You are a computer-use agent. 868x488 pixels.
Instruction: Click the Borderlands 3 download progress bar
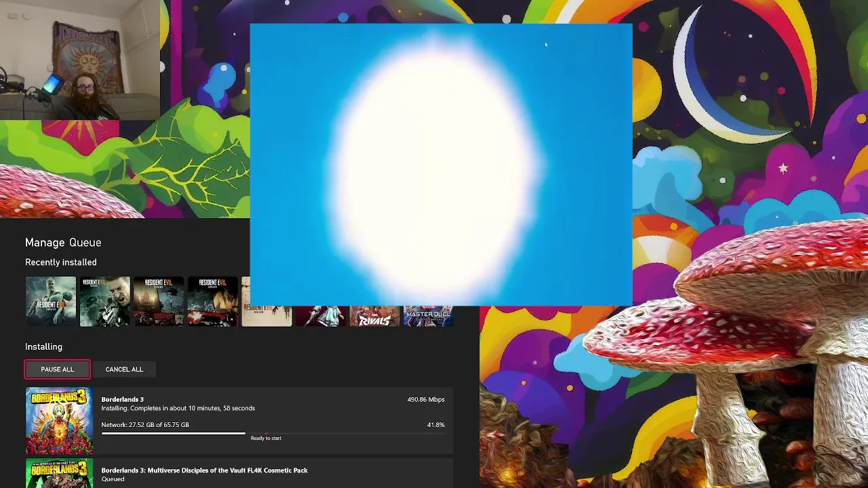[x=273, y=433]
